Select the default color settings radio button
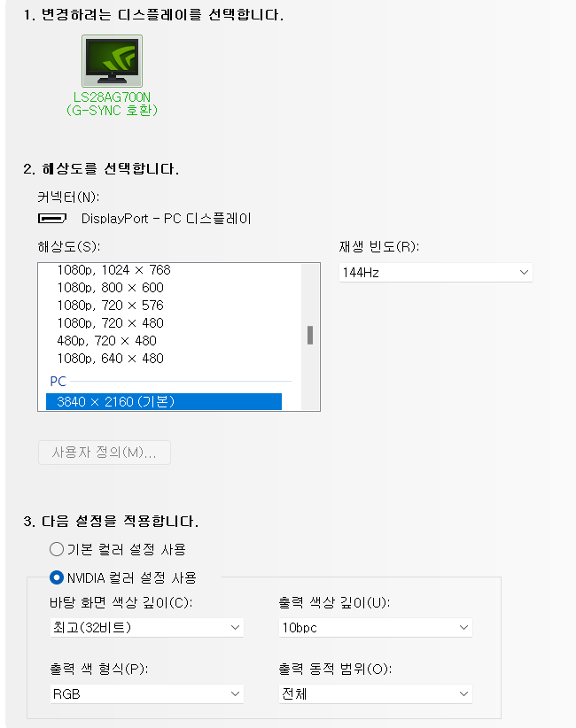 tap(57, 549)
